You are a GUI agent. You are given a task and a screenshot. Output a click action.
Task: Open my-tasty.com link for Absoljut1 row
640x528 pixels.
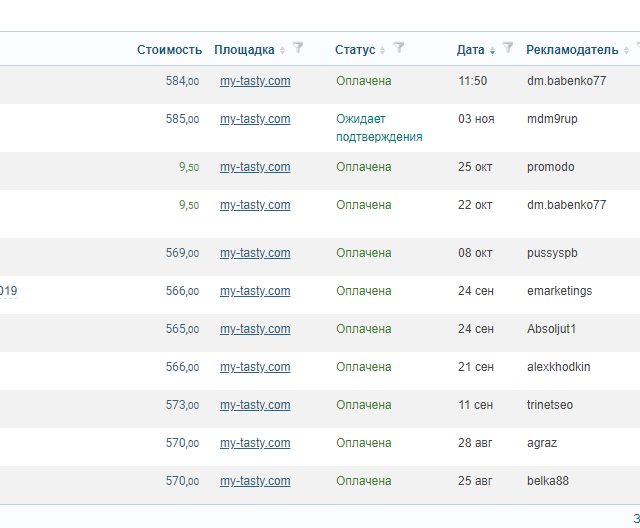[x=255, y=329]
